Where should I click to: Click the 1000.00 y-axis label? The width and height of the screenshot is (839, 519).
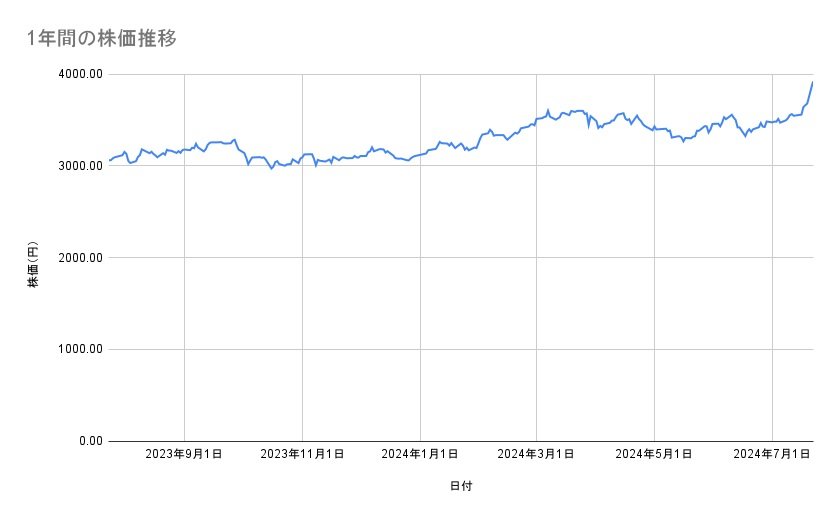pyautogui.click(x=80, y=349)
